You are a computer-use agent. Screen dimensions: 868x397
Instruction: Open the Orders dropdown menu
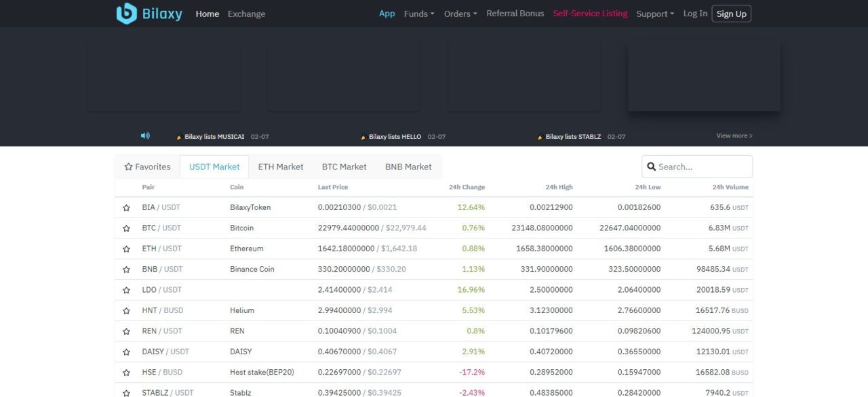(x=460, y=14)
